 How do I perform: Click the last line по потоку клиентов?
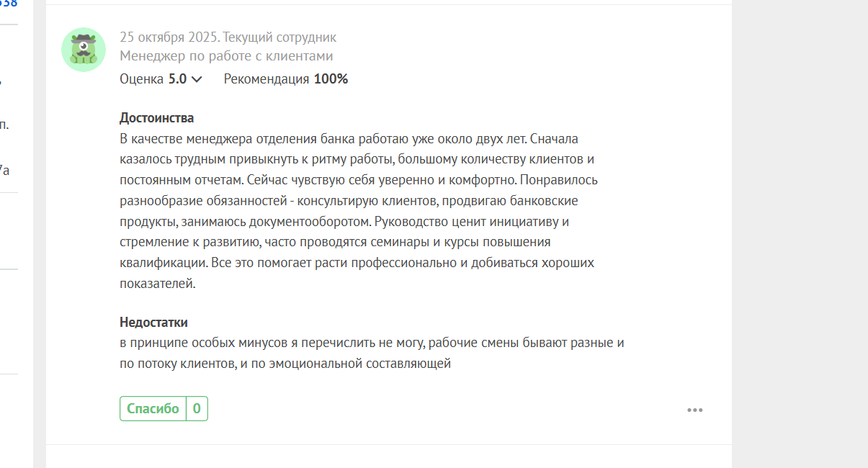(x=285, y=364)
